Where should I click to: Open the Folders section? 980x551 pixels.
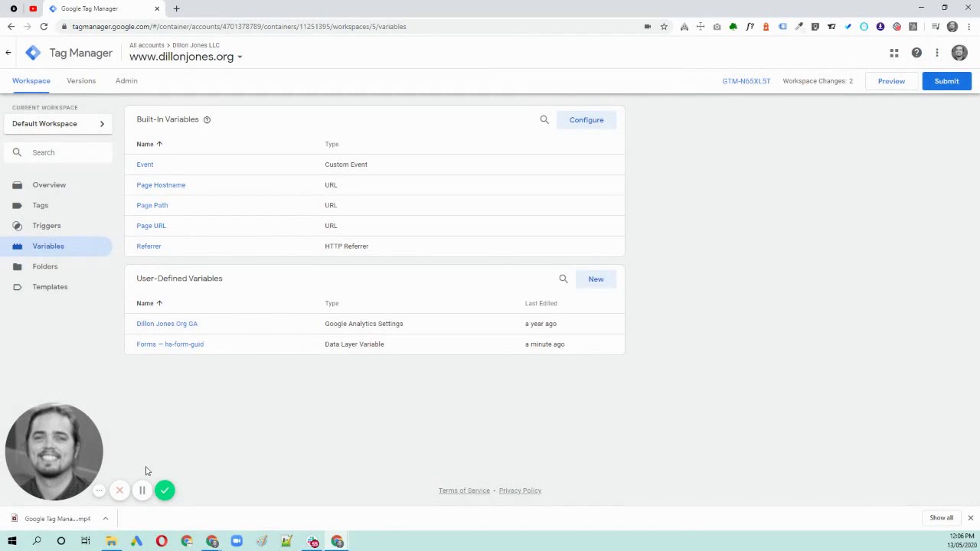[45, 266]
